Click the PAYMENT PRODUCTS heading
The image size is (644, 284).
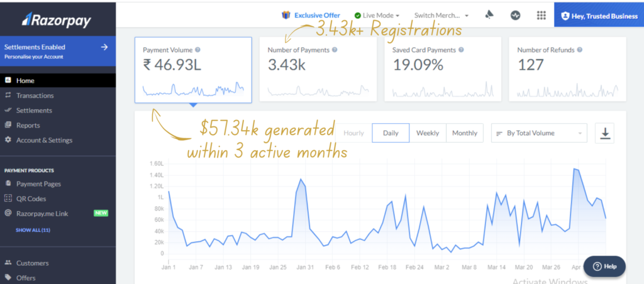tap(29, 170)
